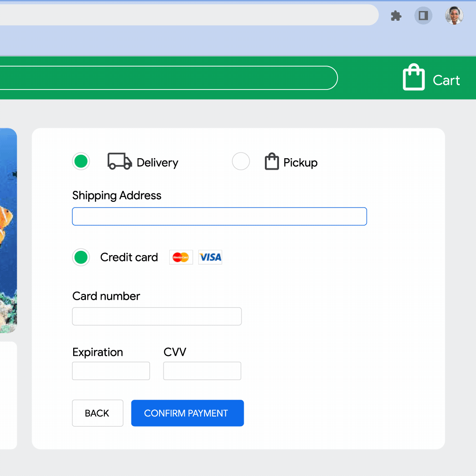The width and height of the screenshot is (476, 476).
Task: Click the Mastercard logo
Action: coord(181,257)
